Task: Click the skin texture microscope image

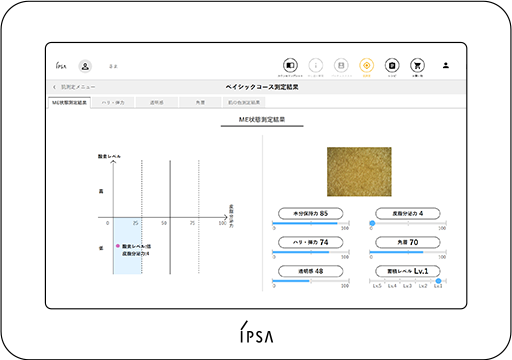Action: pyautogui.click(x=359, y=172)
